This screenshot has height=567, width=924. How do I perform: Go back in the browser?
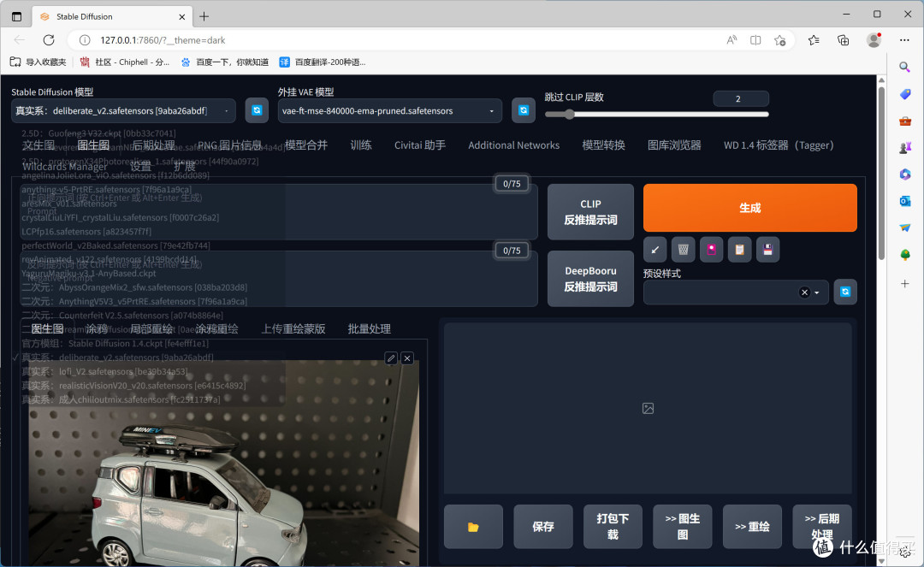(x=20, y=40)
